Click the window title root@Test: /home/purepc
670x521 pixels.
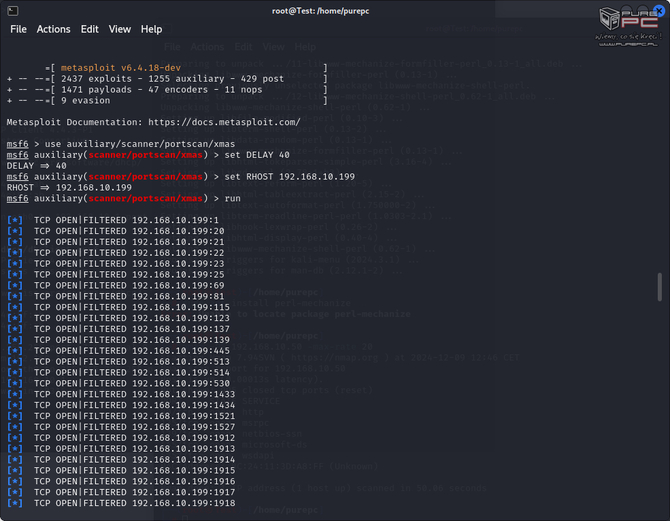tap(320, 11)
